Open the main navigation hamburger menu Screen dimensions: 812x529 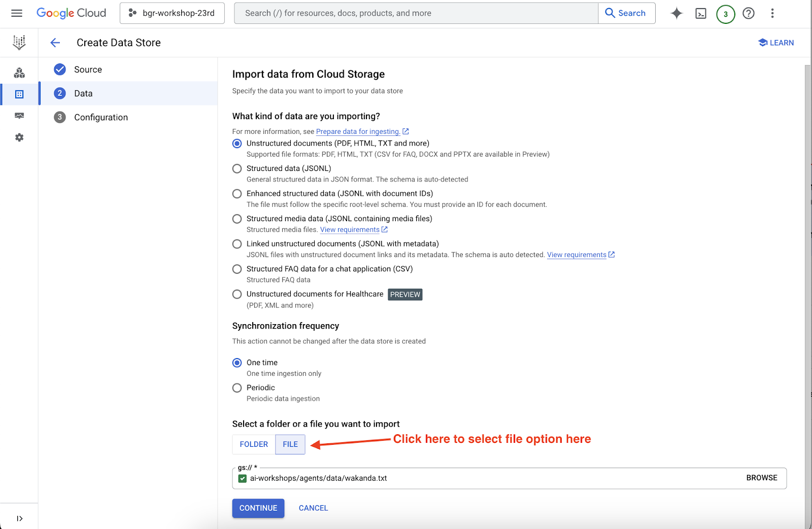click(17, 13)
